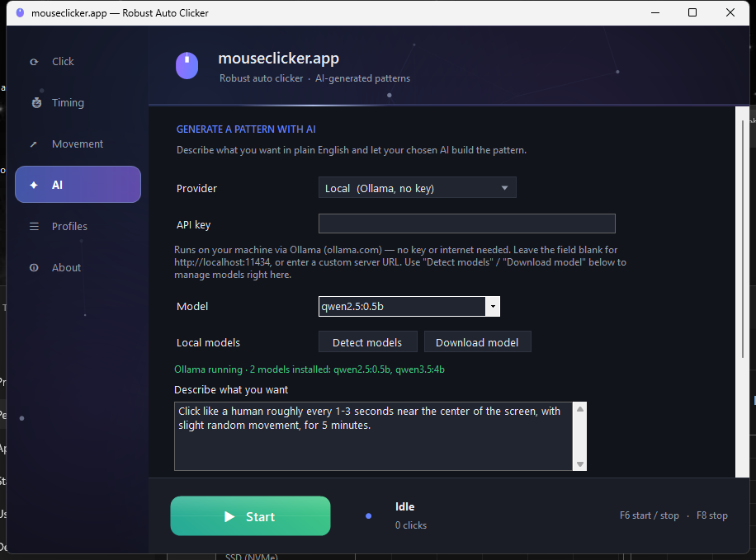The width and height of the screenshot is (756, 560).
Task: Click the F6 start / stop hotkey hint
Action: (x=649, y=515)
